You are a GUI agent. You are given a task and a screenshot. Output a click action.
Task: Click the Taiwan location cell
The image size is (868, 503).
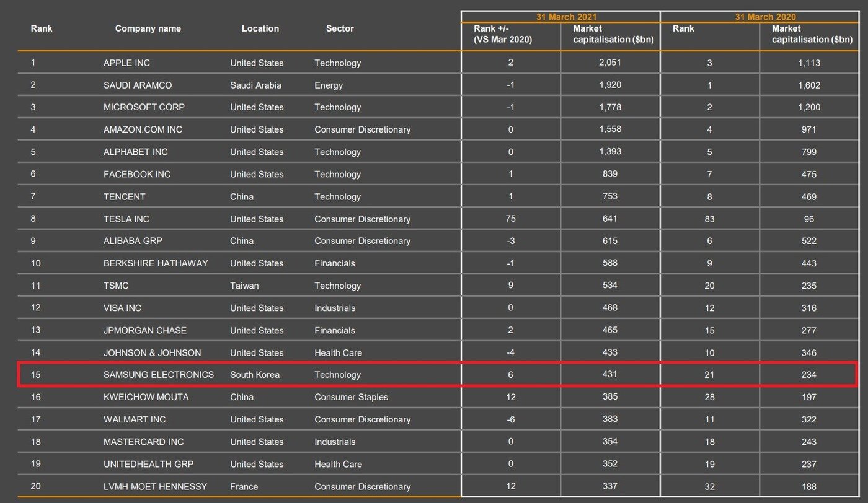click(x=244, y=286)
